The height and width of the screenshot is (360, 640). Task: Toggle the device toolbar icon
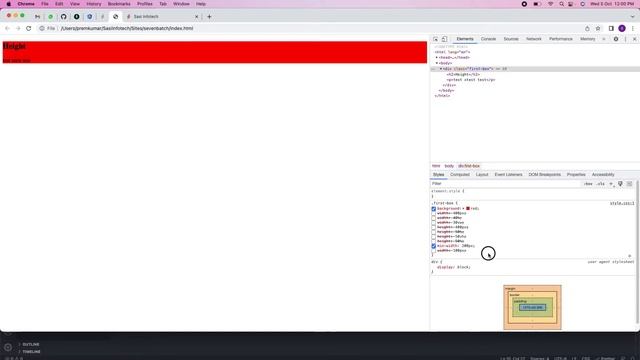[x=444, y=39]
